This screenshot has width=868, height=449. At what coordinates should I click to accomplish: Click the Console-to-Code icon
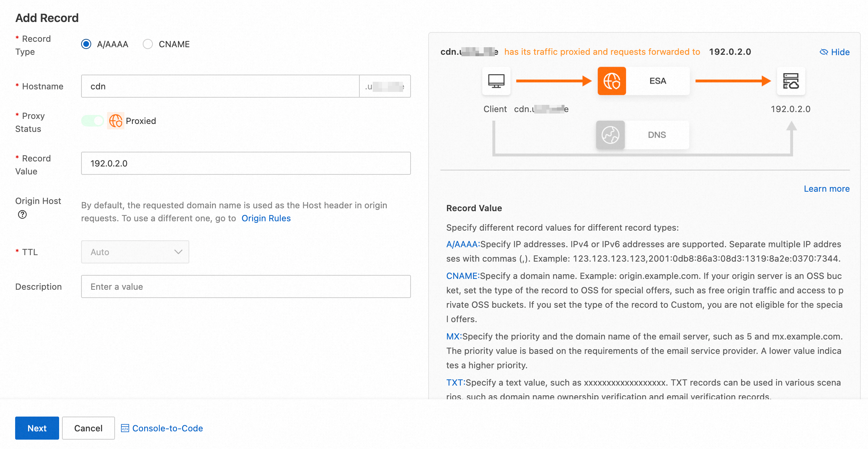click(125, 428)
